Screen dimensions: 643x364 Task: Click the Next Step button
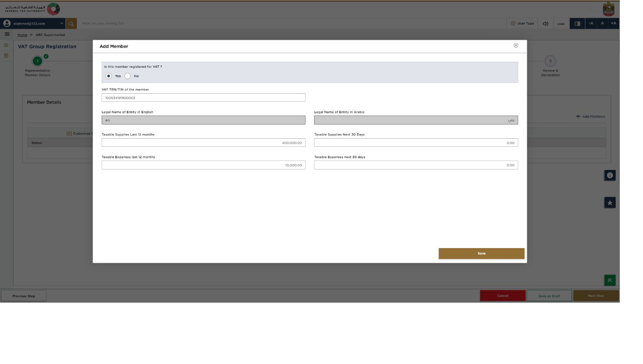596,296
